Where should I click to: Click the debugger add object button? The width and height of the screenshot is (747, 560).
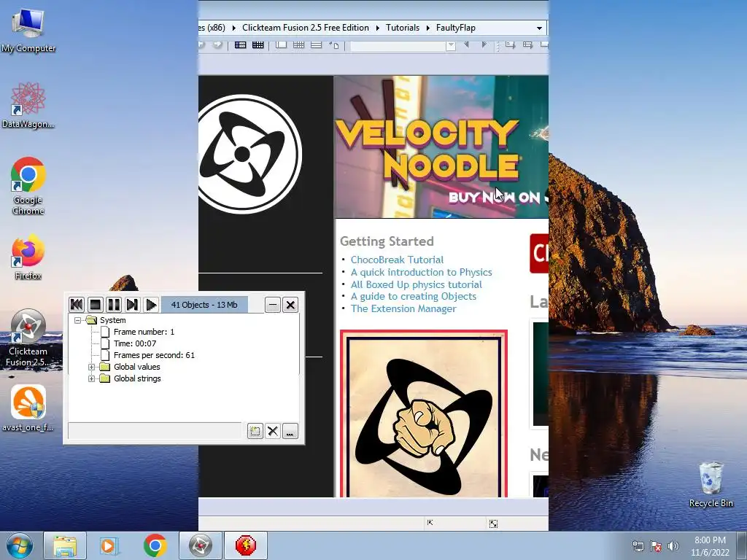[x=255, y=432]
